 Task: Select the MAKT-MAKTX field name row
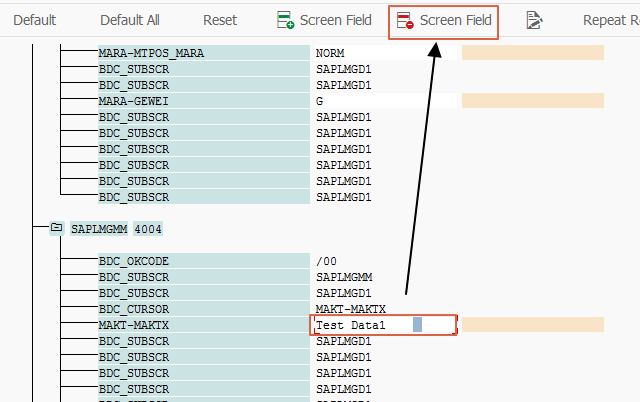tap(204, 325)
